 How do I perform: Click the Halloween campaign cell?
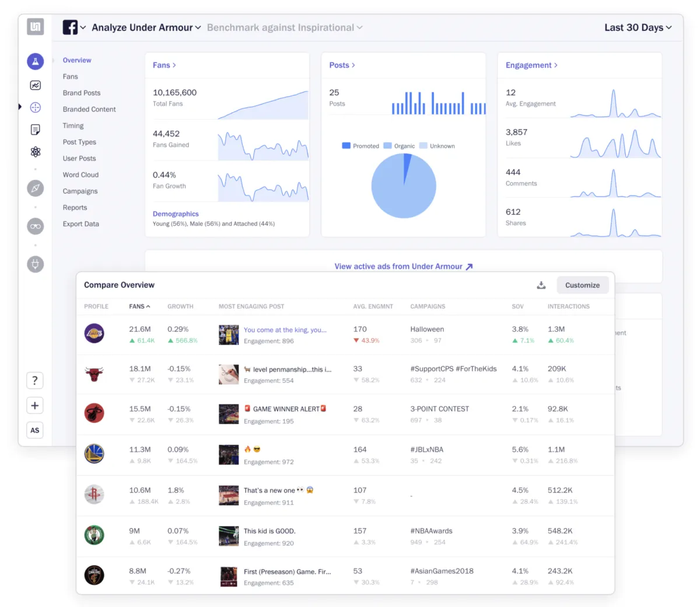pos(427,329)
